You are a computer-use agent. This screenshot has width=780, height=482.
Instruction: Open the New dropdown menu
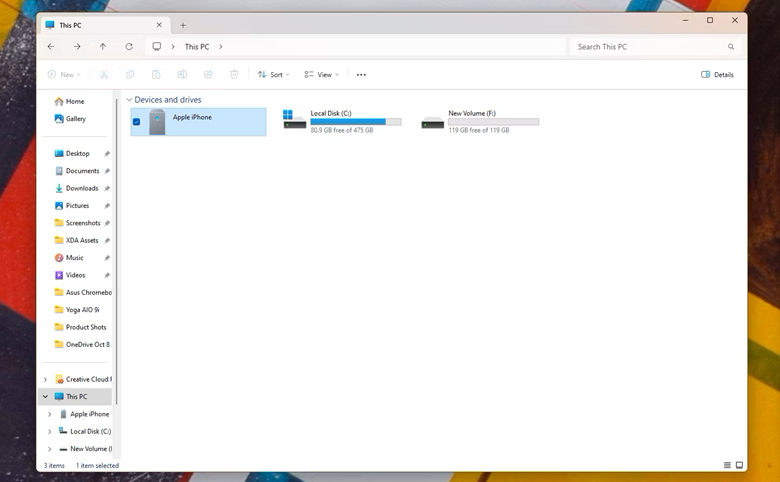click(64, 75)
